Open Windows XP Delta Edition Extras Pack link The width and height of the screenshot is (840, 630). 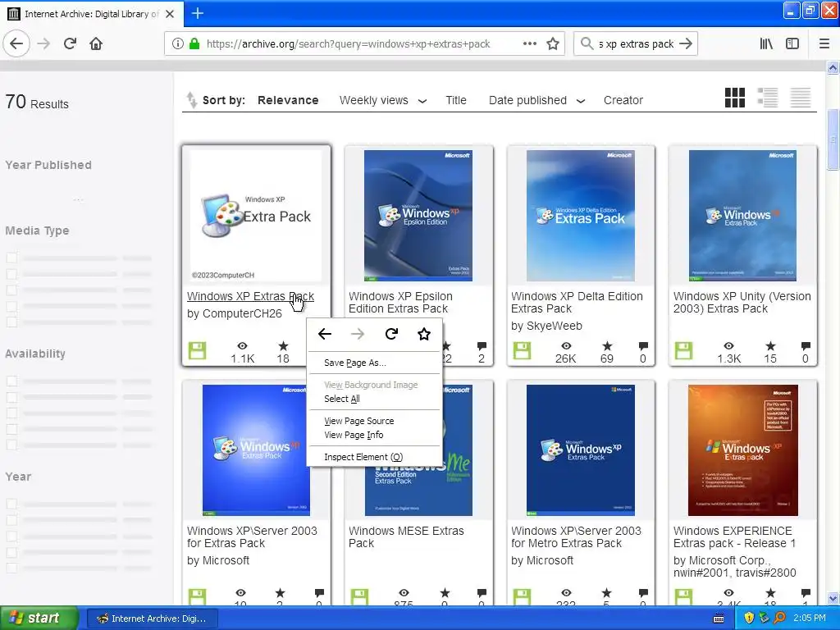(577, 302)
